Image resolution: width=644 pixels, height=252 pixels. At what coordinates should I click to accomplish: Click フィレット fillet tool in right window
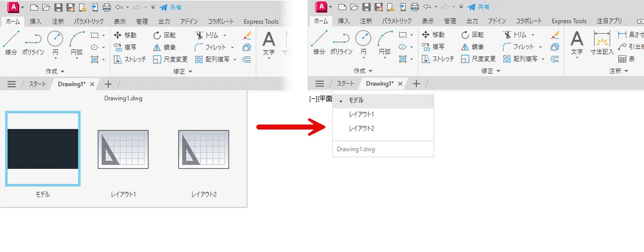point(517,47)
